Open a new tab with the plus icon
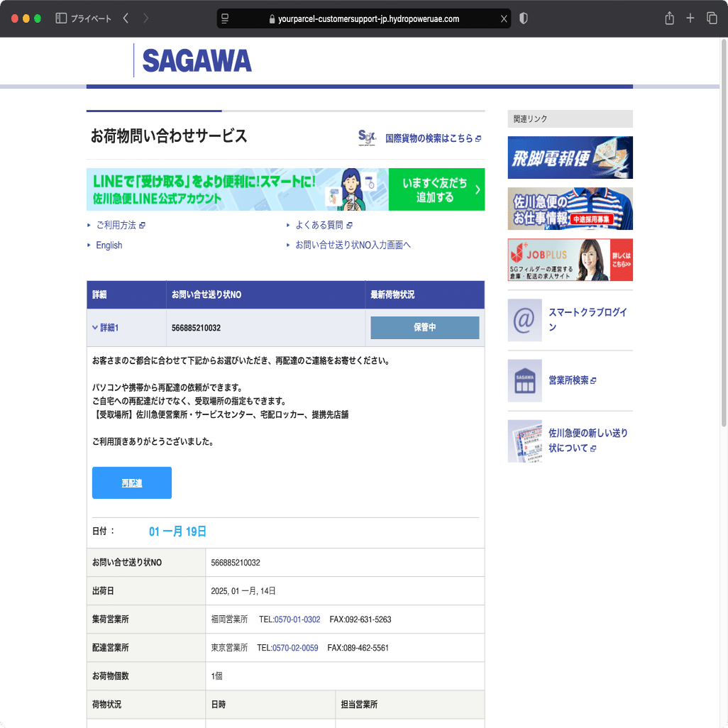Image resolution: width=728 pixels, height=728 pixels. 690,18
